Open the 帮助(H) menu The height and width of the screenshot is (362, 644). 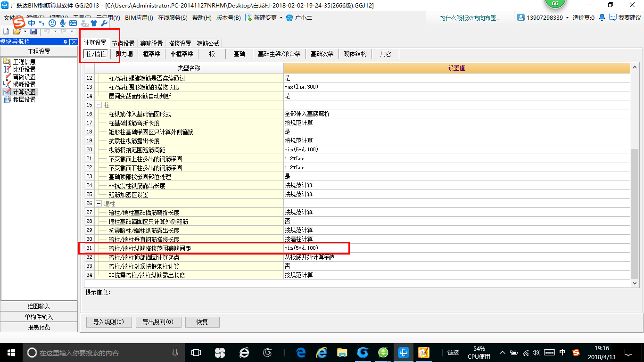click(202, 17)
